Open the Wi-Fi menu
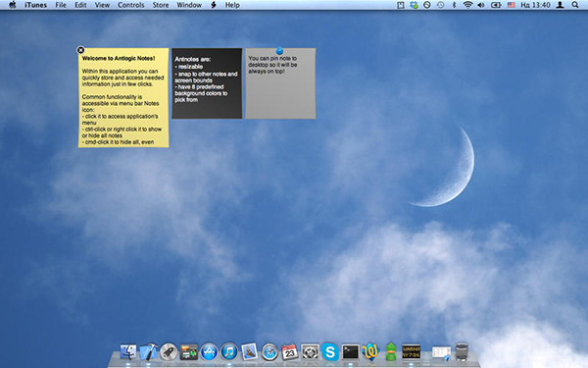This screenshot has width=588, height=368. pyautogui.click(x=467, y=5)
